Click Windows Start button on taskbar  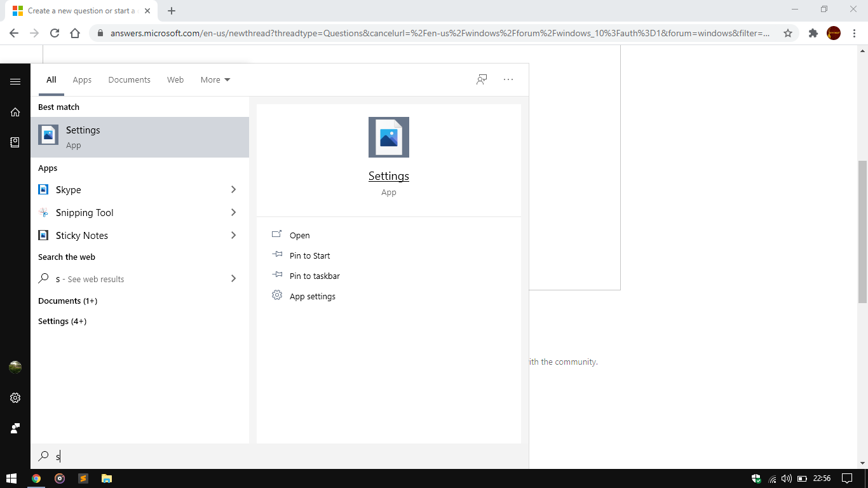[11, 478]
